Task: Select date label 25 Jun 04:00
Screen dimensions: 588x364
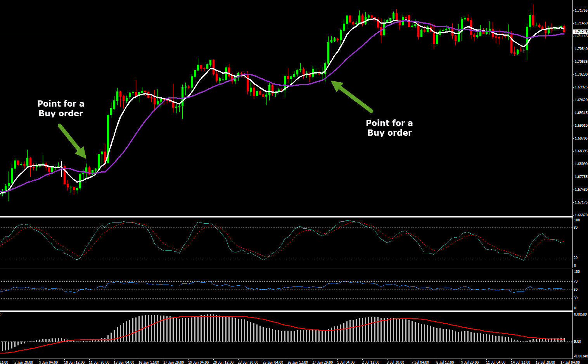Action: [273, 362]
